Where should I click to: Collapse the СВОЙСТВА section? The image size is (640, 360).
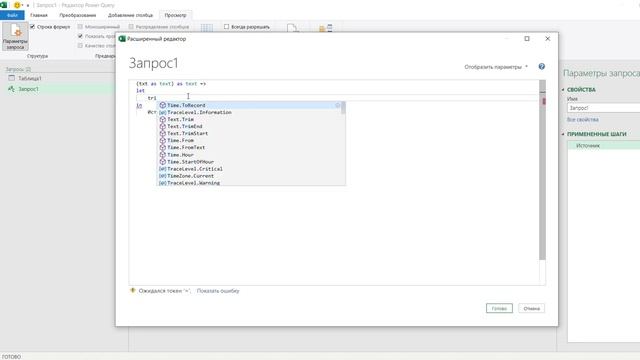point(563,89)
